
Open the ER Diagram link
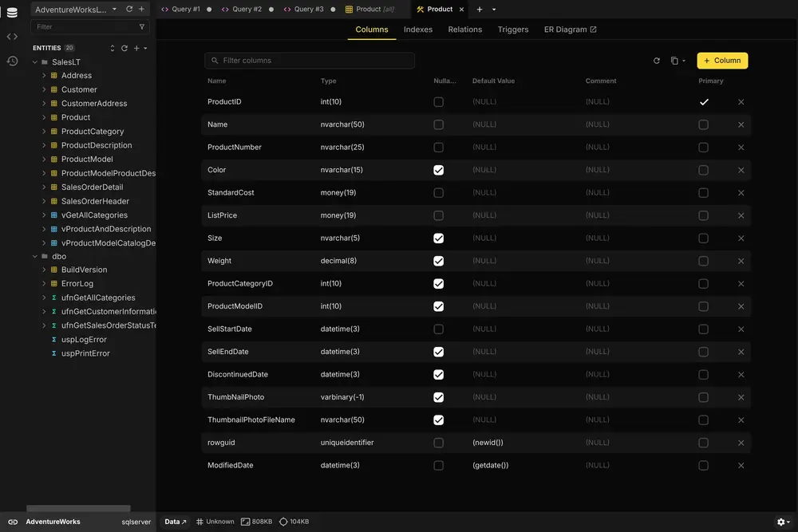[x=570, y=30]
